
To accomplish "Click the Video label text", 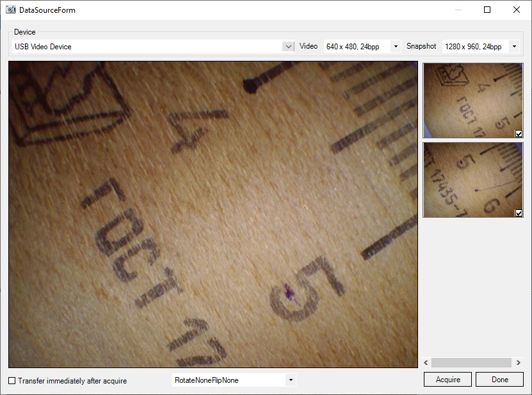I will [x=309, y=46].
